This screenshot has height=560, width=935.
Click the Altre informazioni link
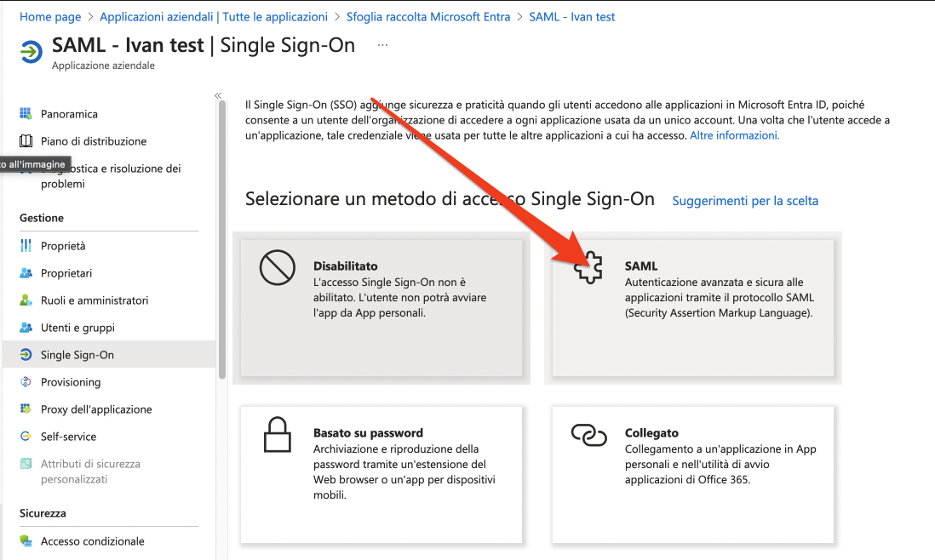tap(735, 135)
